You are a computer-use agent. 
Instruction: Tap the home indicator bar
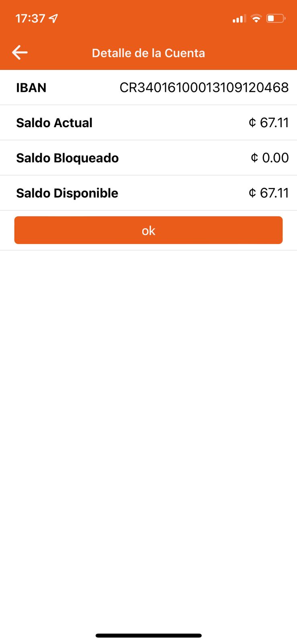[x=148, y=636]
